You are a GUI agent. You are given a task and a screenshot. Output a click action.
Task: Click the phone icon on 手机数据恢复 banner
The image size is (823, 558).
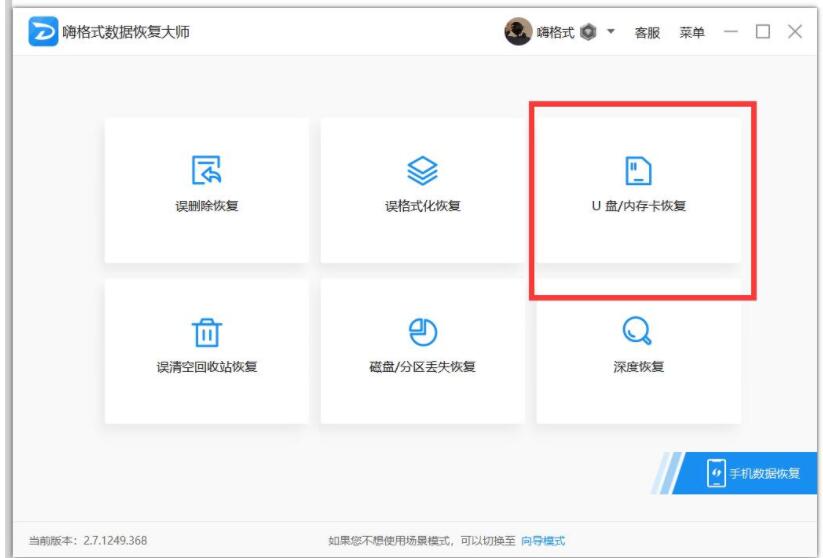[x=716, y=473]
